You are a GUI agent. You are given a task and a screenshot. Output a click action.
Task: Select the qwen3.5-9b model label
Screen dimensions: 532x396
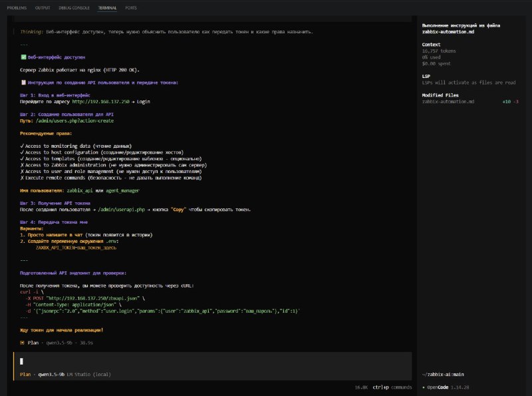(x=51, y=374)
